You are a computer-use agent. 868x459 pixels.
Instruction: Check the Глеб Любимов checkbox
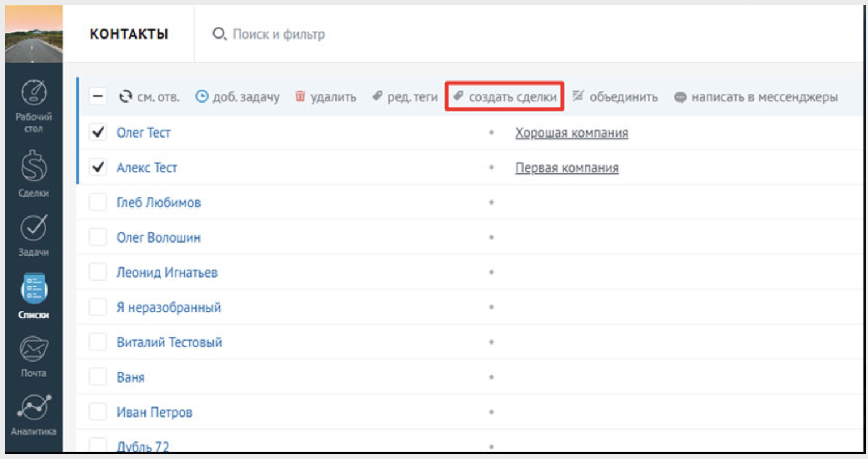click(x=98, y=202)
